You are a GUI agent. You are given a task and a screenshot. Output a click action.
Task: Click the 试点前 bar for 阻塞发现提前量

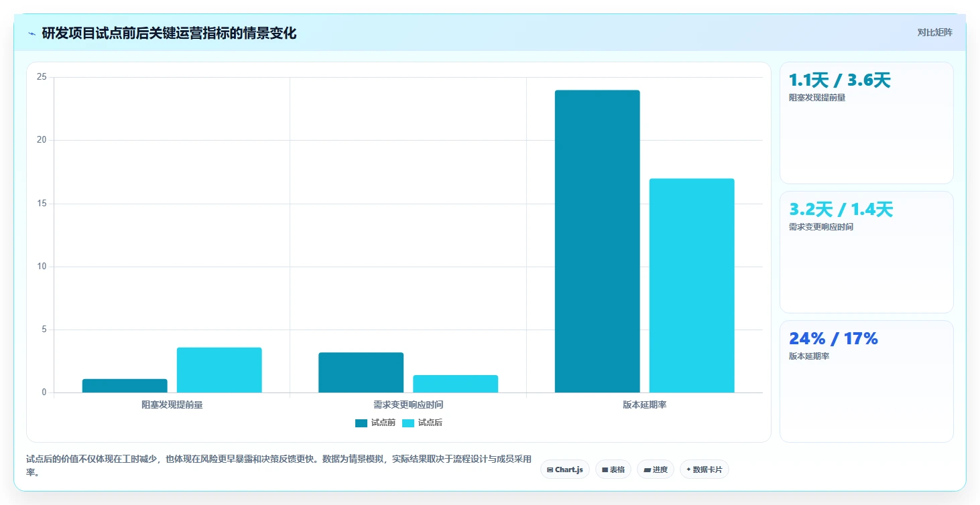point(125,386)
